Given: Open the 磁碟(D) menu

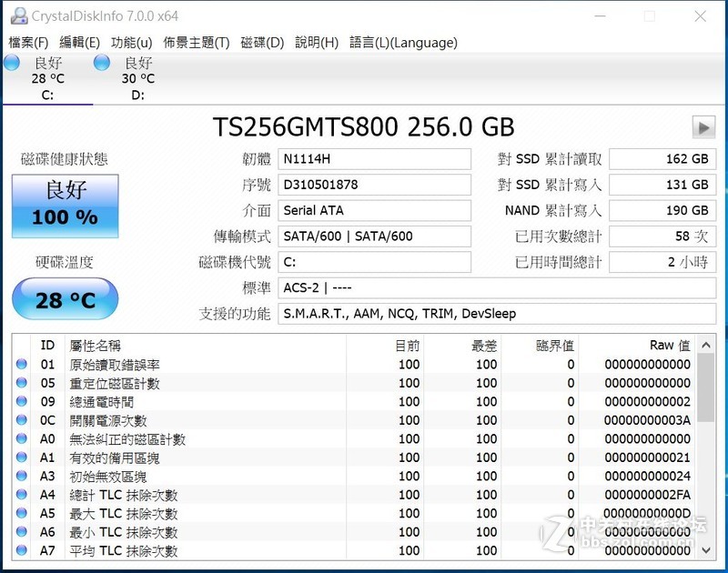Looking at the screenshot, I should click(x=262, y=43).
